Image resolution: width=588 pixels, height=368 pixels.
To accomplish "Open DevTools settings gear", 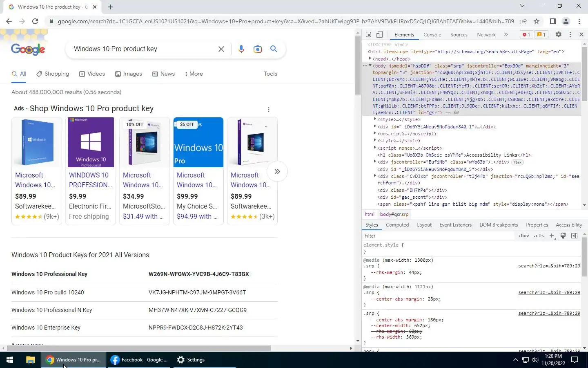I will (559, 35).
